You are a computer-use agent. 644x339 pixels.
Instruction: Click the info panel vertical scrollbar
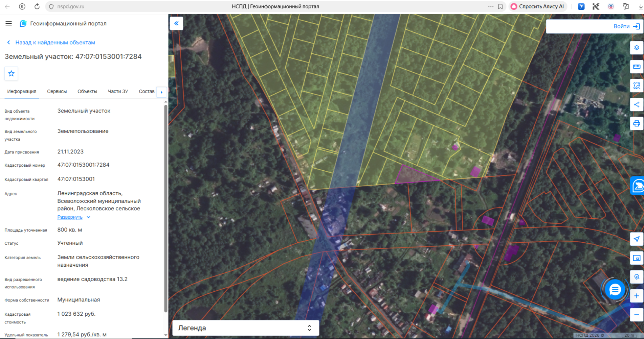pyautogui.click(x=165, y=209)
